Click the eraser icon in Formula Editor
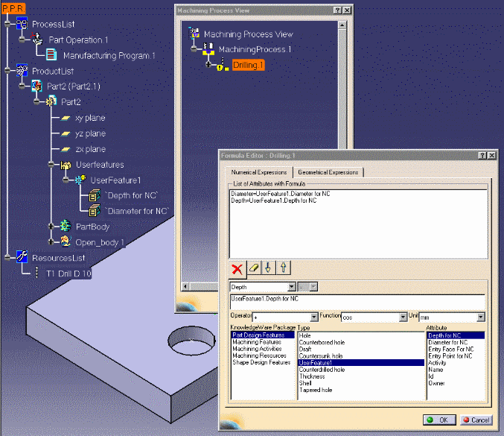 pos(255,267)
